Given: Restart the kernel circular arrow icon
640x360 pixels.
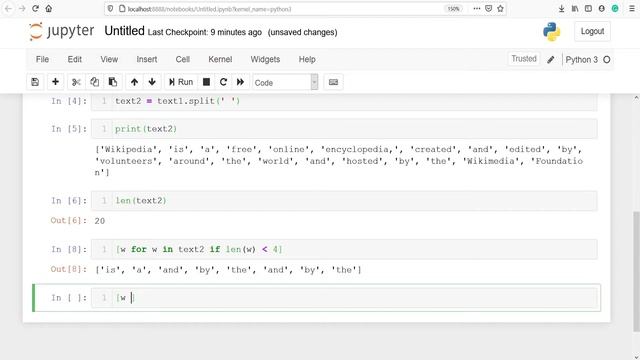Looking at the screenshot, I should (223, 82).
